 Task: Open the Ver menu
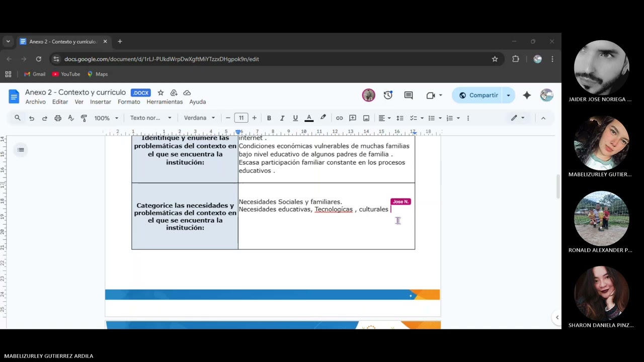pyautogui.click(x=79, y=102)
